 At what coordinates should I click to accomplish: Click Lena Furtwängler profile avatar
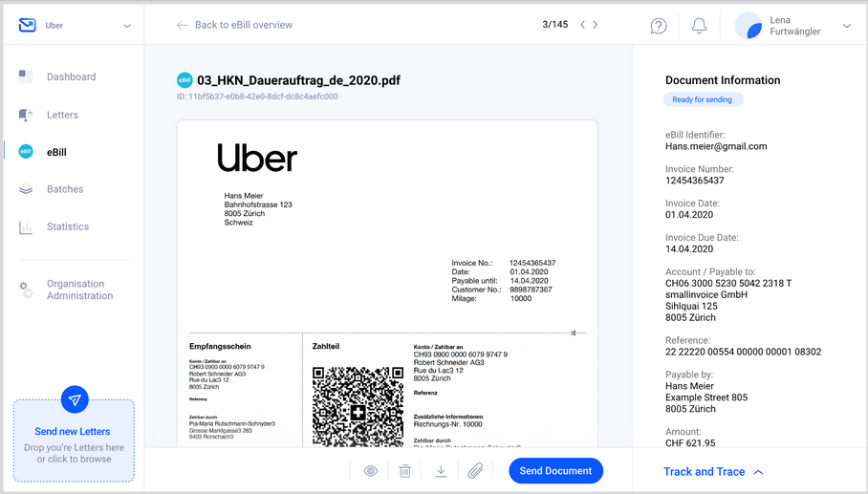tap(749, 26)
